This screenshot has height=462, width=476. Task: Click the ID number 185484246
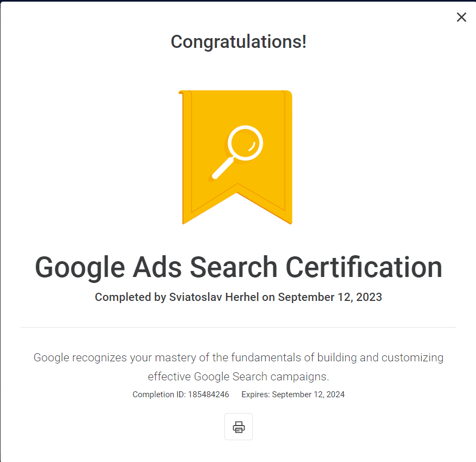tap(209, 395)
